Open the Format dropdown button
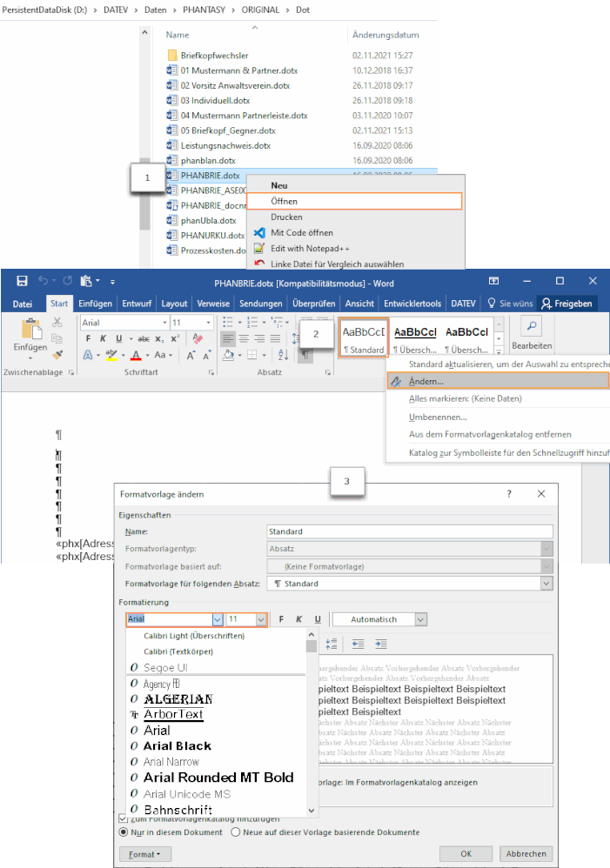 145,854
